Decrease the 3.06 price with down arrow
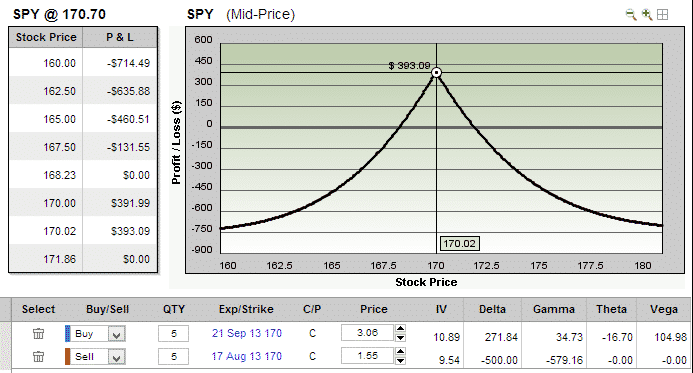693x373 pixels. (400, 338)
